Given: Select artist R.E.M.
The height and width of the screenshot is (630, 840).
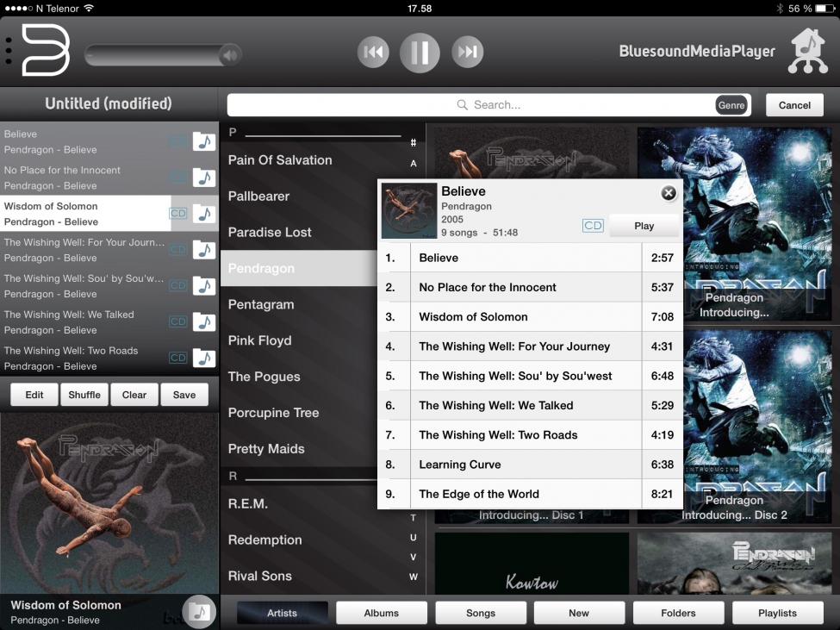Looking at the screenshot, I should tap(248, 503).
